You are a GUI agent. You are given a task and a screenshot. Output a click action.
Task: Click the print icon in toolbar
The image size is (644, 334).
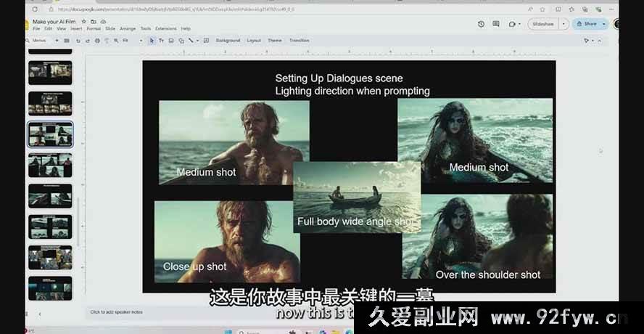tap(98, 41)
